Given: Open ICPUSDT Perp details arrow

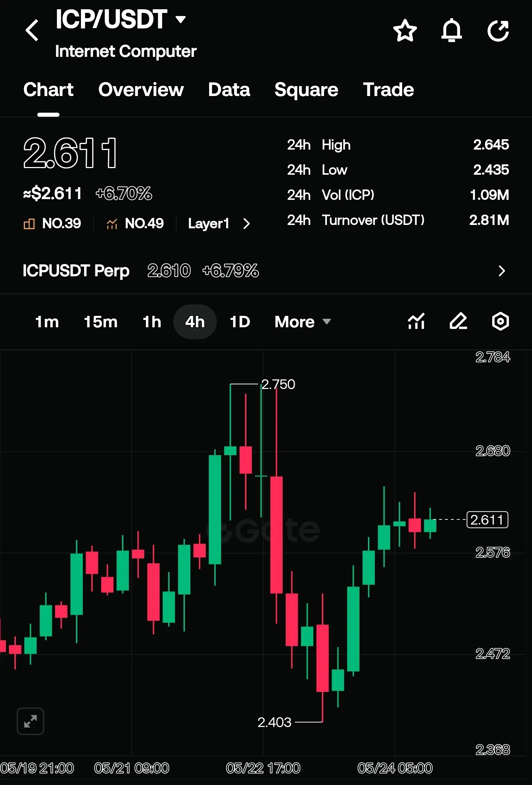Looking at the screenshot, I should pos(502,271).
